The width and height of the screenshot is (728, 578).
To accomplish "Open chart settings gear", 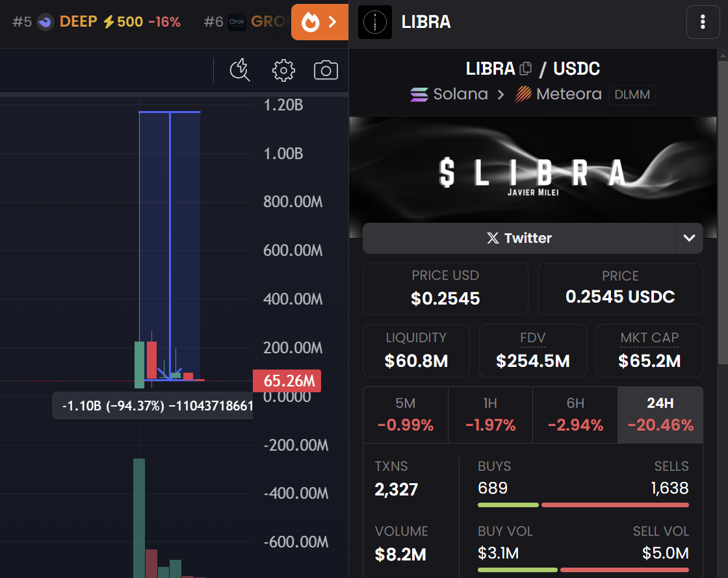I will coord(283,71).
